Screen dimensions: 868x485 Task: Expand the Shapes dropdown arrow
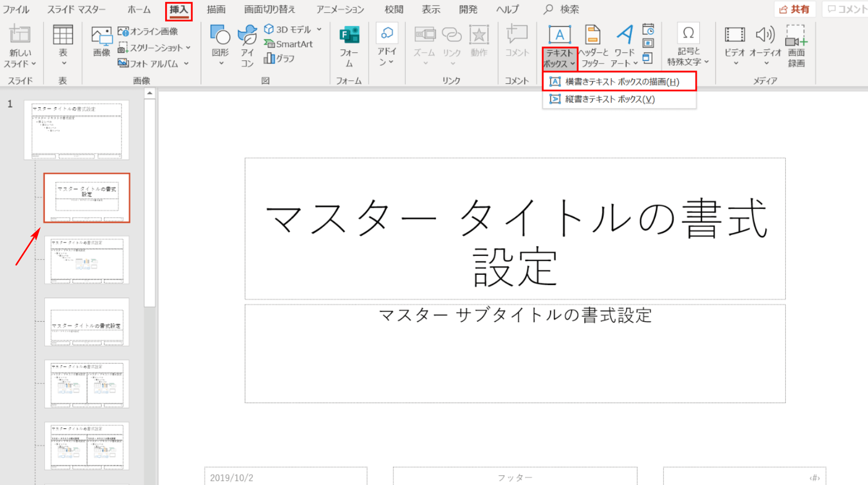pyautogui.click(x=221, y=63)
